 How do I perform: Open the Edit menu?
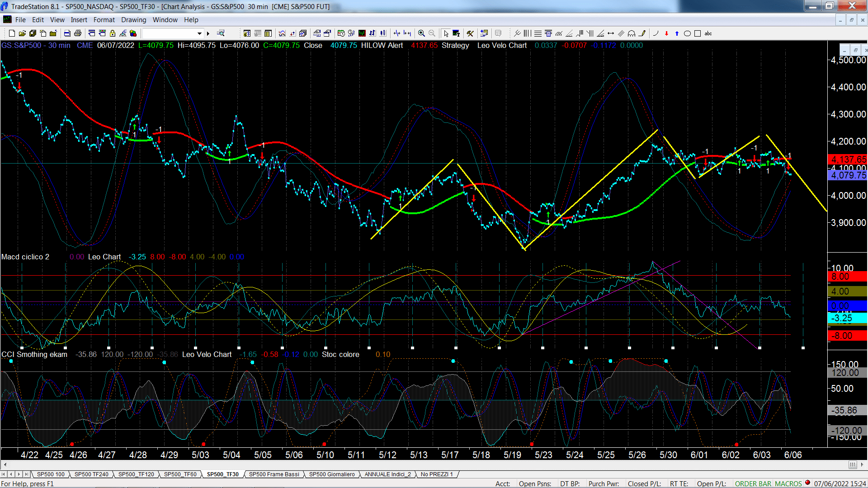(38, 20)
